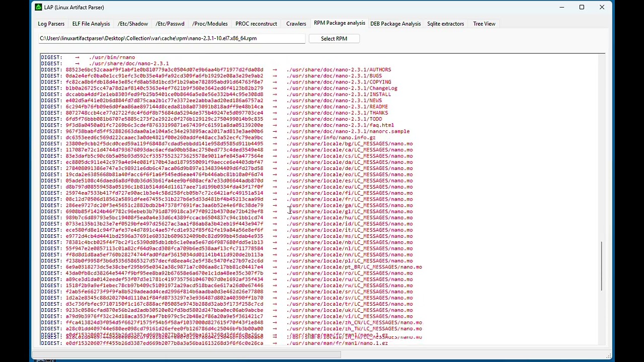644x362 pixels.
Task: Click the locale/it/LC_MESSAGES/nano.mo path
Action: tap(350, 230)
